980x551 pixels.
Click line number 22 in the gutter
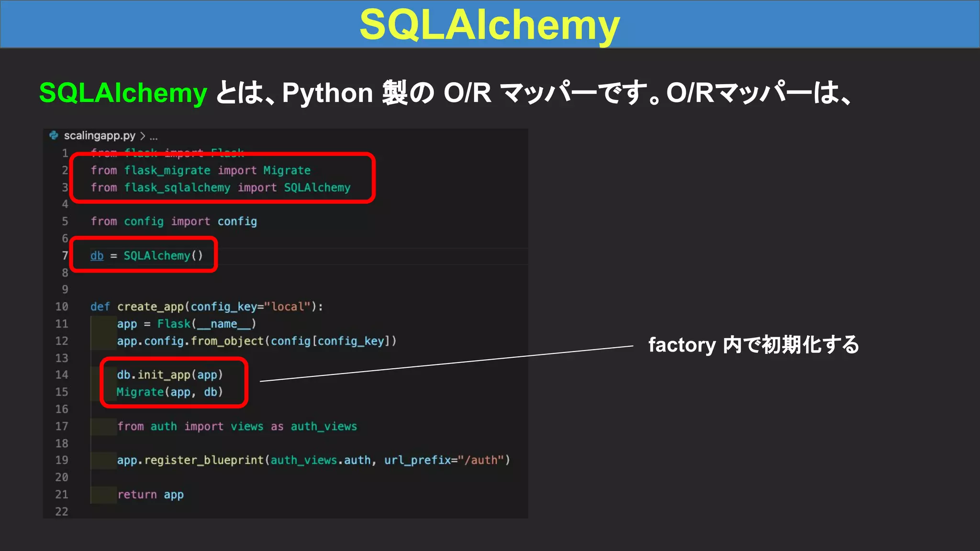point(62,512)
